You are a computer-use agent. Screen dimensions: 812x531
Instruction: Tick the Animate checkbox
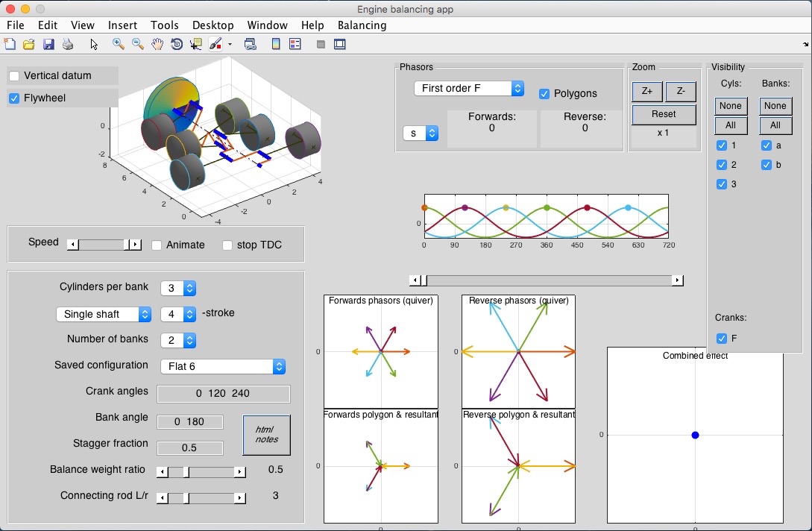tap(157, 245)
